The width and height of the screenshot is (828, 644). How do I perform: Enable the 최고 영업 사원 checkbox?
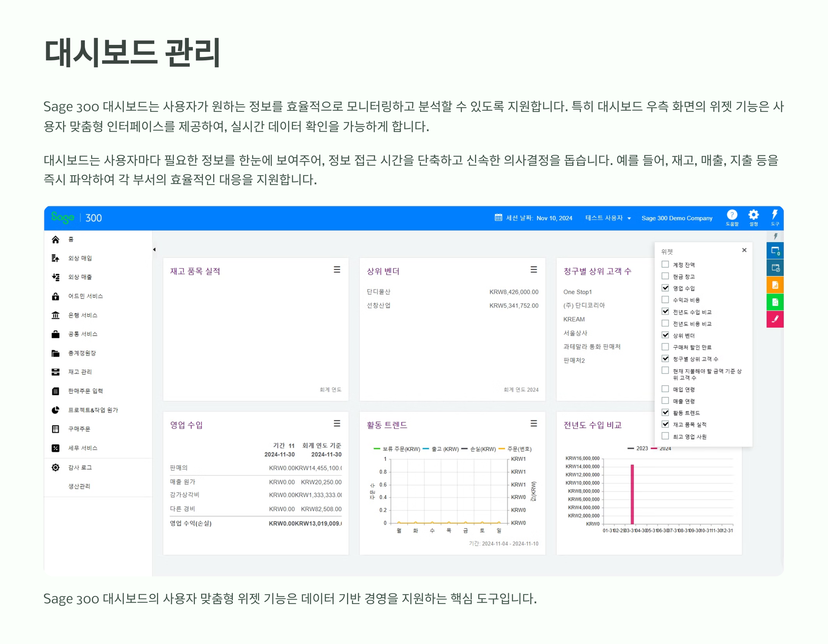[x=665, y=436]
